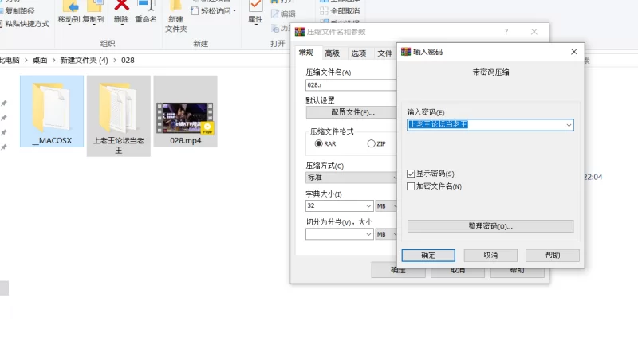Click 帮助 in the password dialog
Screen dimensions: 638x364
[x=553, y=255]
